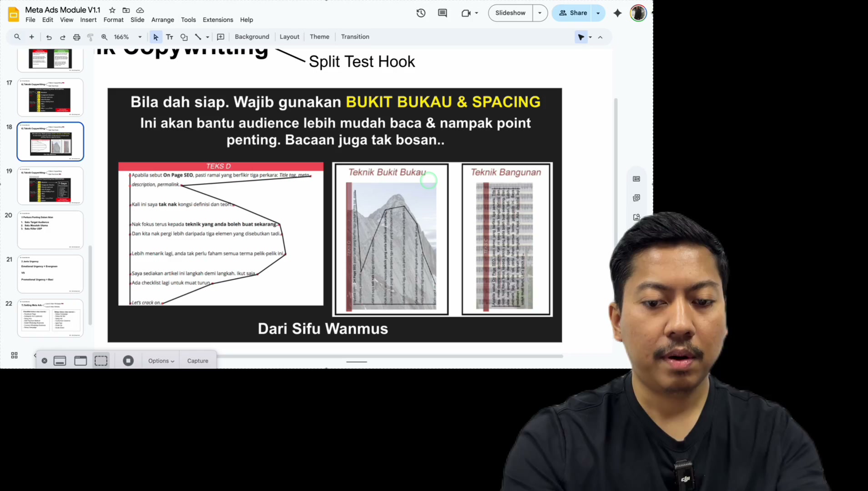The image size is (868, 491).
Task: Expand the camera options arrow
Action: [476, 13]
